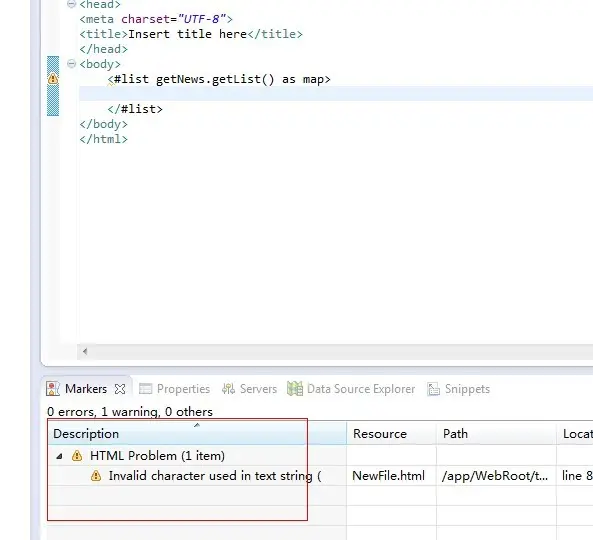
Task: Click the Data Source Explorer icon
Action: 295,389
